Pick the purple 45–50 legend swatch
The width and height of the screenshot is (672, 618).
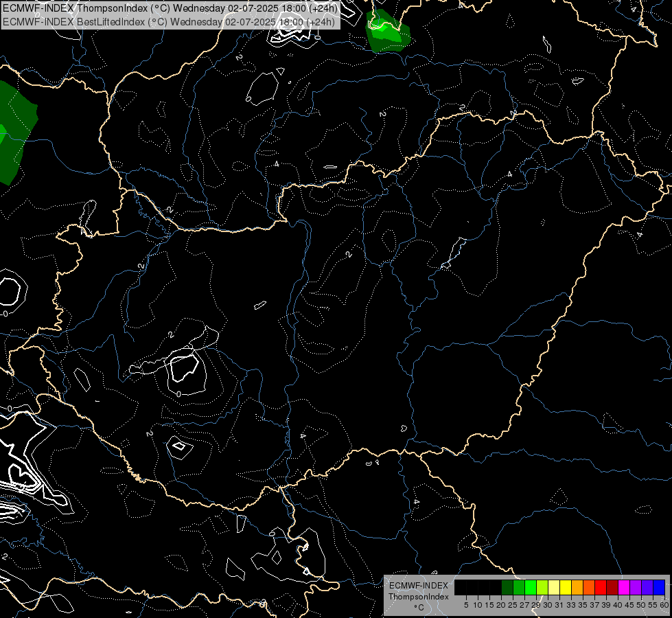(636, 587)
